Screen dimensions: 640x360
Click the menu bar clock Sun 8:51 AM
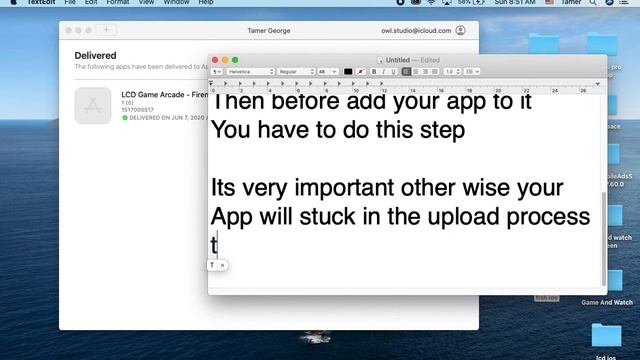click(x=515, y=2)
